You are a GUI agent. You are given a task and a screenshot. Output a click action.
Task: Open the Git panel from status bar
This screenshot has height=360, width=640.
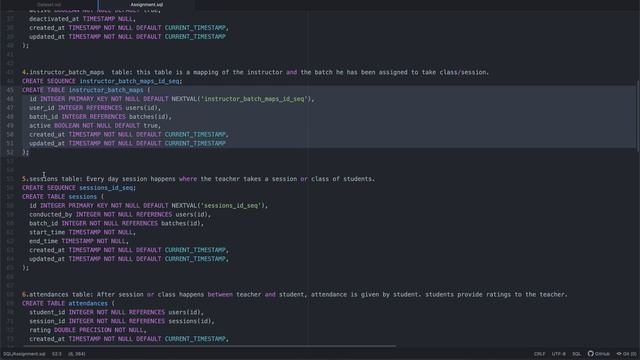click(626, 353)
